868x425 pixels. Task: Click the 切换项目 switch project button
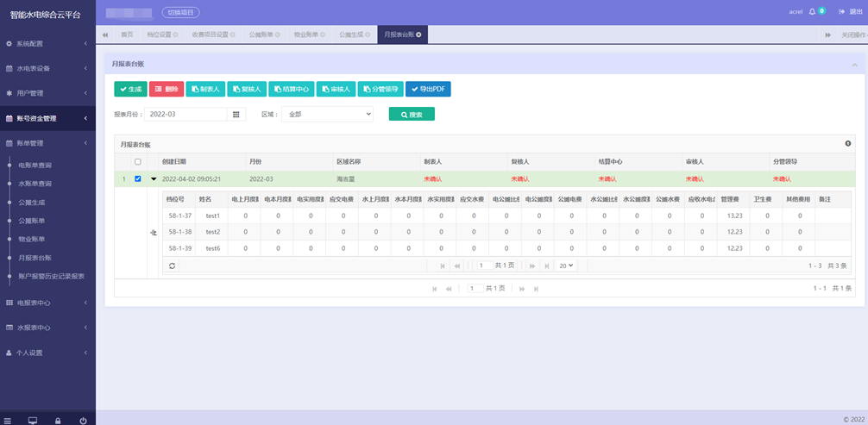click(x=180, y=12)
